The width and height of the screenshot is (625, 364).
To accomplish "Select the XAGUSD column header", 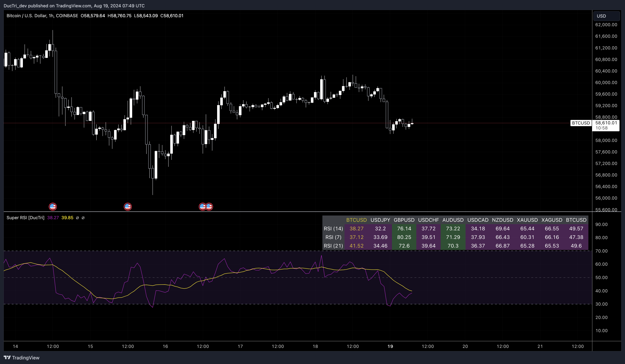I will tap(552, 220).
